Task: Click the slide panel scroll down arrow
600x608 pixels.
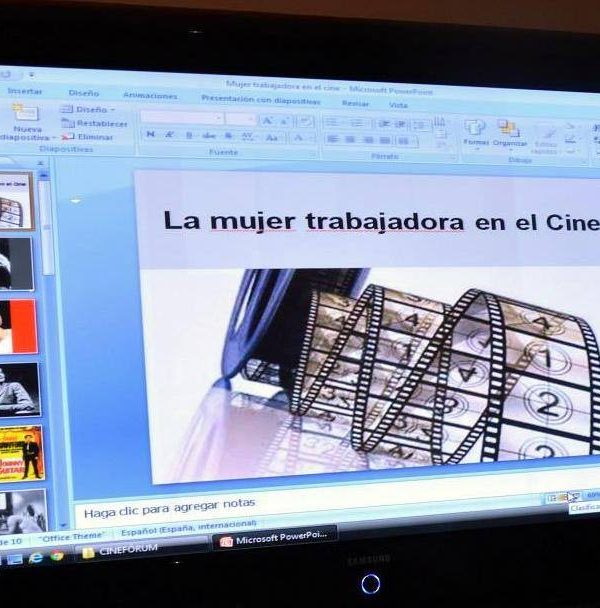Action: point(63,525)
